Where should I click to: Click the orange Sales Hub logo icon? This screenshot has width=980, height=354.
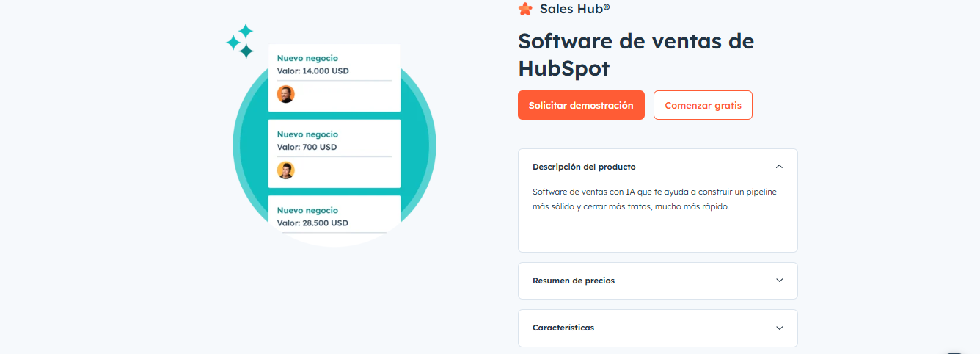point(525,9)
